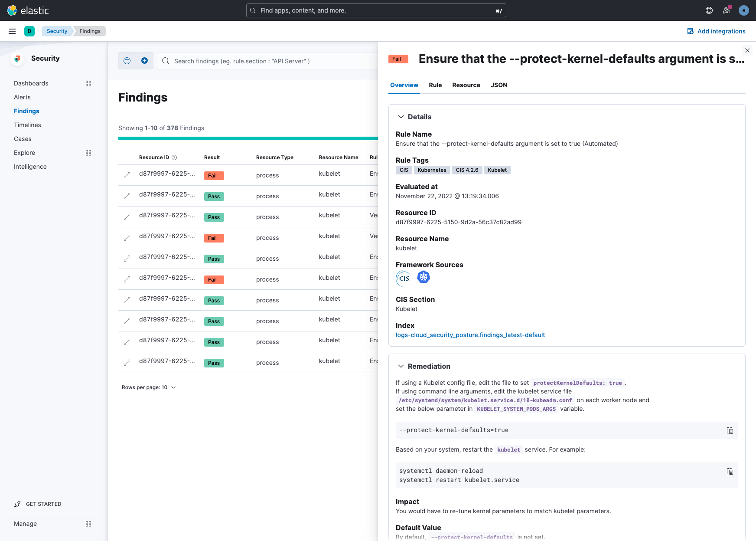
Task: Open the saved query filter menu
Action: (x=127, y=61)
